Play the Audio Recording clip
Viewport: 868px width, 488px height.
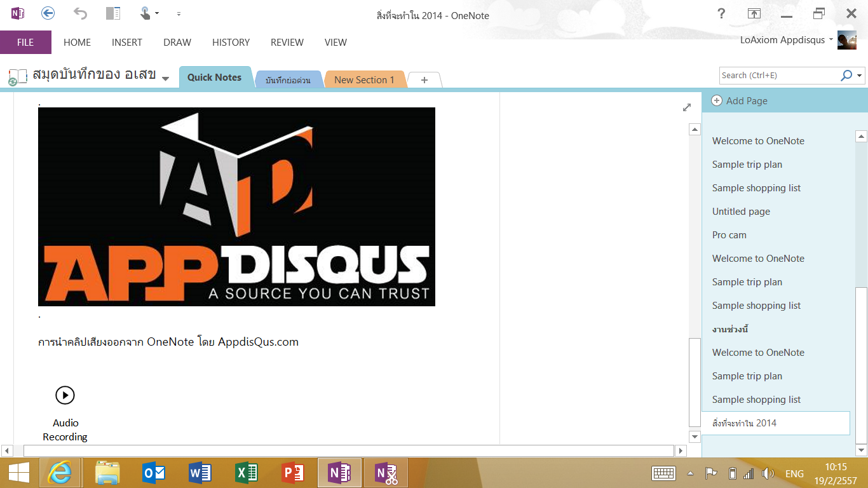click(65, 395)
